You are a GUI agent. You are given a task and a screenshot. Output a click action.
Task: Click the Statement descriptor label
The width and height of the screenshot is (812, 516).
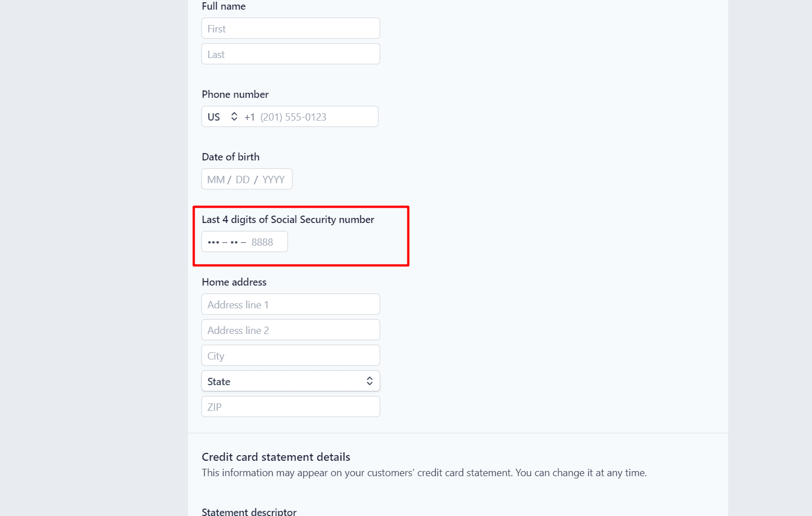[249, 511]
